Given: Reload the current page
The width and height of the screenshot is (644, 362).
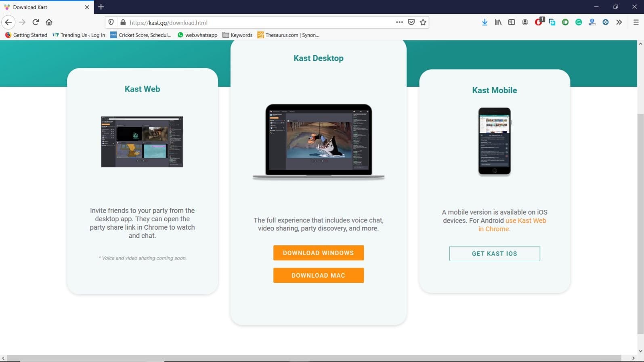Looking at the screenshot, I should tap(36, 22).
